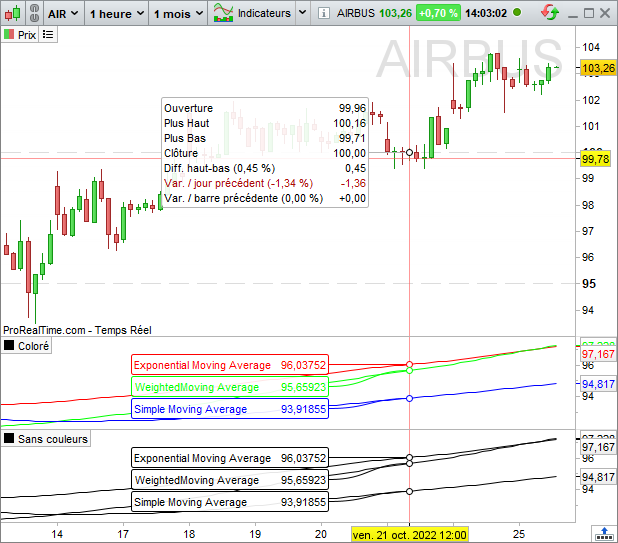Open the candlestick chart style icon
The width and height of the screenshot is (618, 543).
tap(13, 13)
